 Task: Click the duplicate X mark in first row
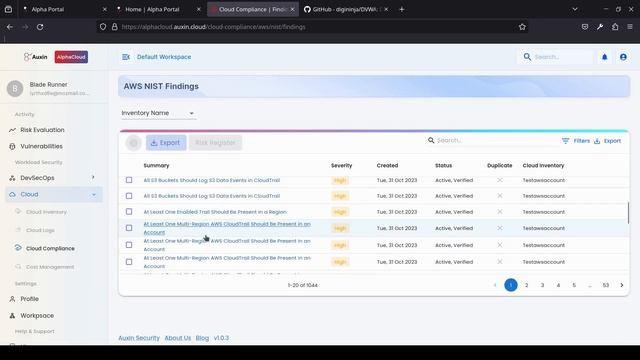tap(500, 180)
